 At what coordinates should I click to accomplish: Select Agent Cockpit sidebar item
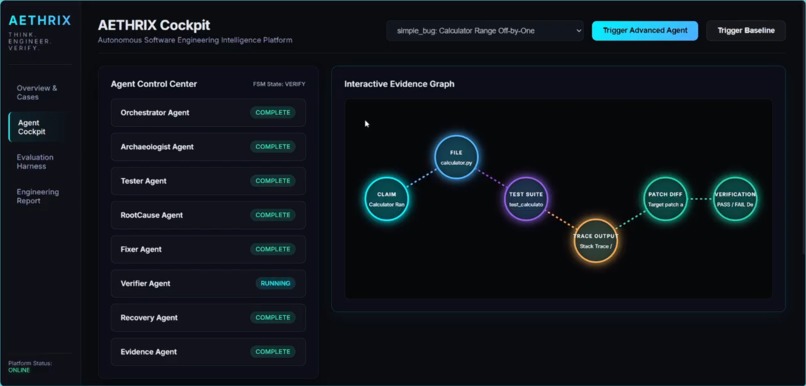point(40,127)
